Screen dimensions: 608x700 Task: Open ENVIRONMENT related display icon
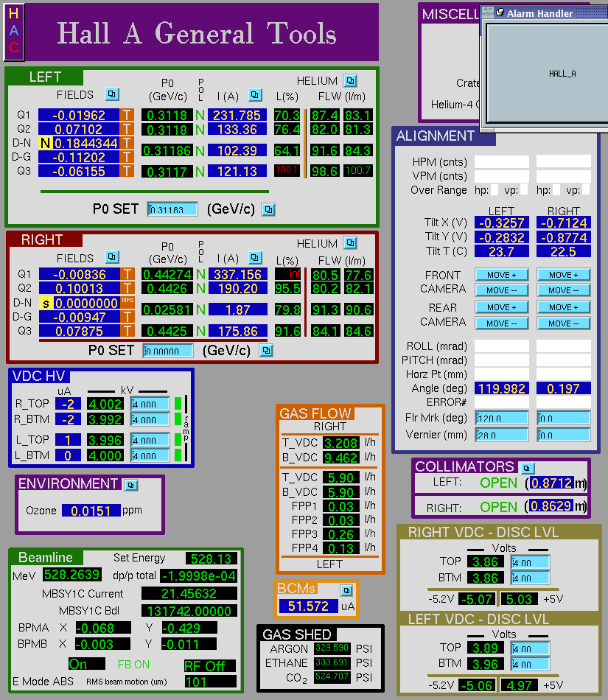click(x=131, y=485)
